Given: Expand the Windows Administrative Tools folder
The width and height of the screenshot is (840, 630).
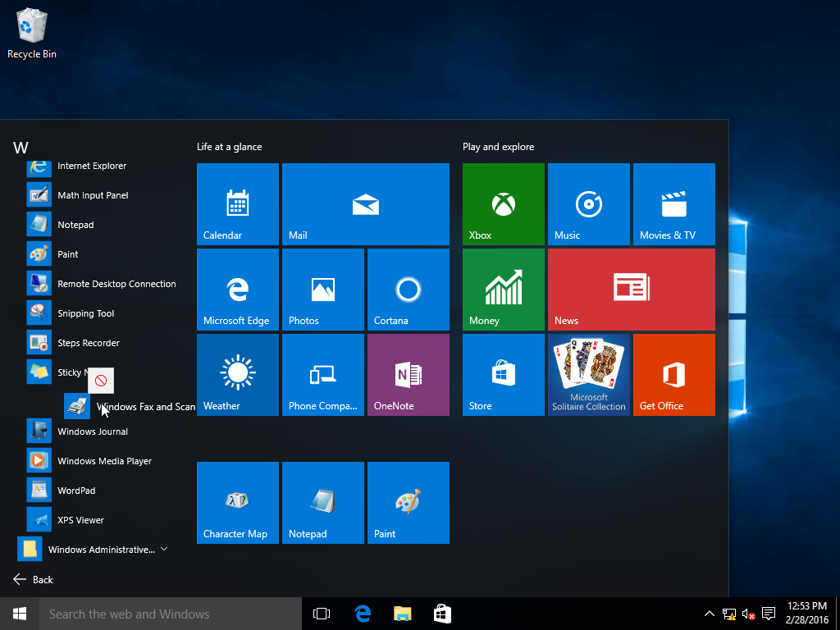Looking at the screenshot, I should click(94, 549).
